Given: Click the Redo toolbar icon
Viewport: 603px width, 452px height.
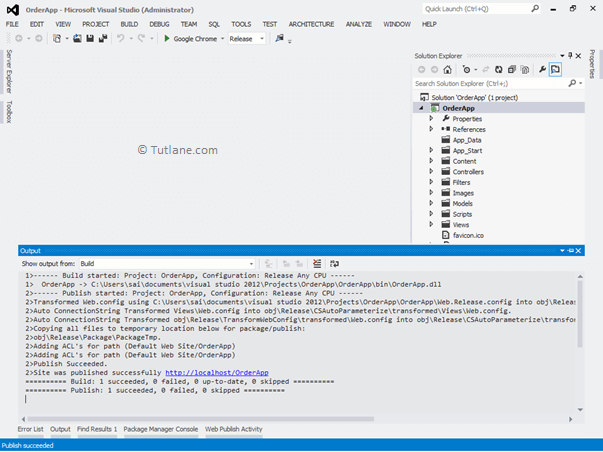Looking at the screenshot, I should coord(141,38).
